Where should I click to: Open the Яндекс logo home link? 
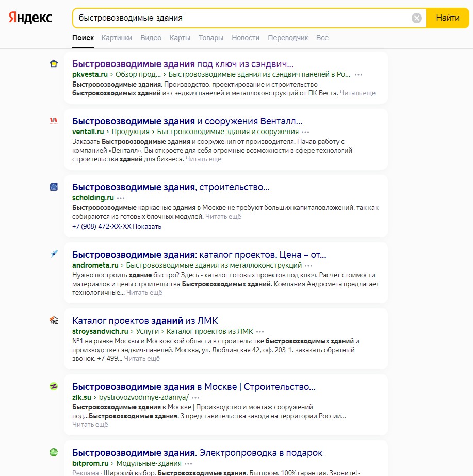click(30, 18)
